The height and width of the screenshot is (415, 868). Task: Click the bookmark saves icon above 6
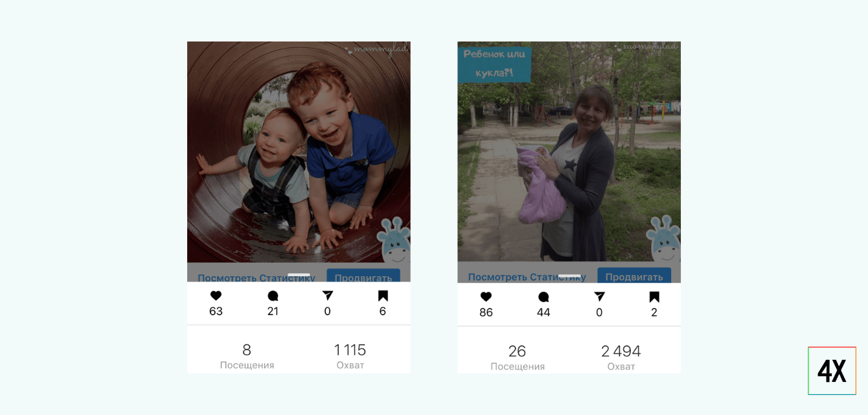pos(383,296)
